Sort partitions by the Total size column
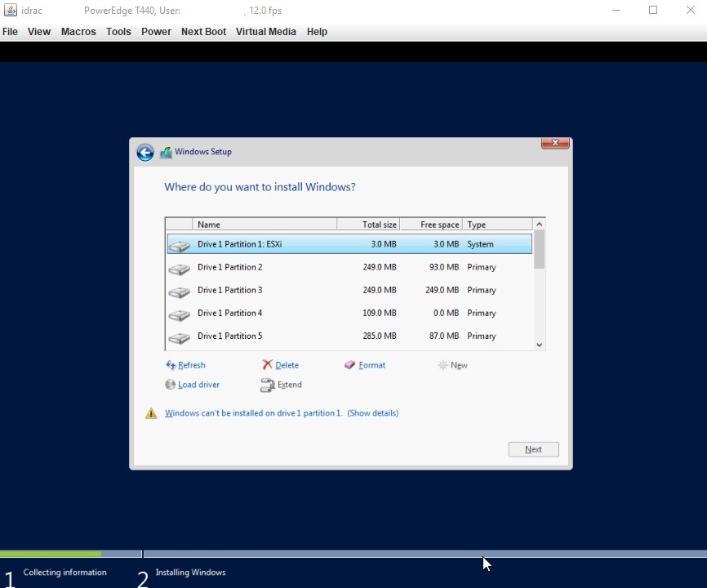This screenshot has width=707, height=588. coord(368,225)
